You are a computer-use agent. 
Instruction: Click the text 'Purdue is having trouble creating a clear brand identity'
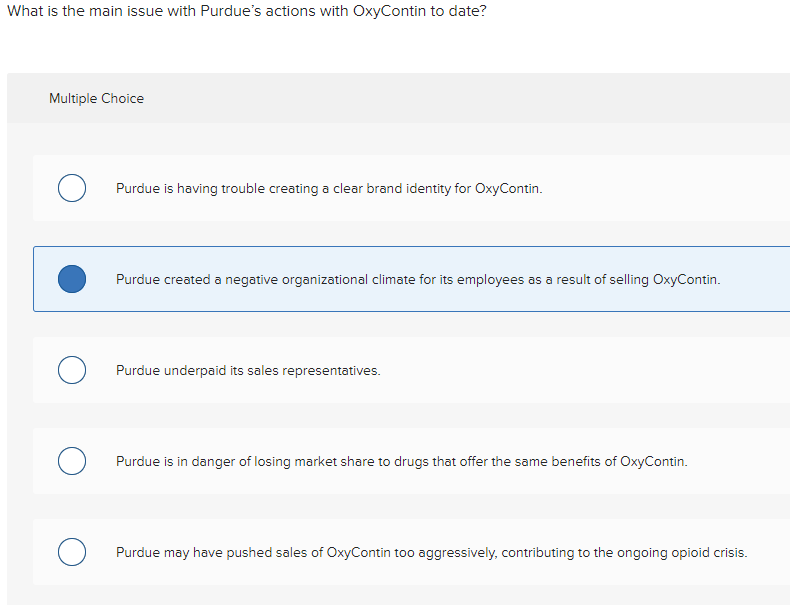coord(284,188)
